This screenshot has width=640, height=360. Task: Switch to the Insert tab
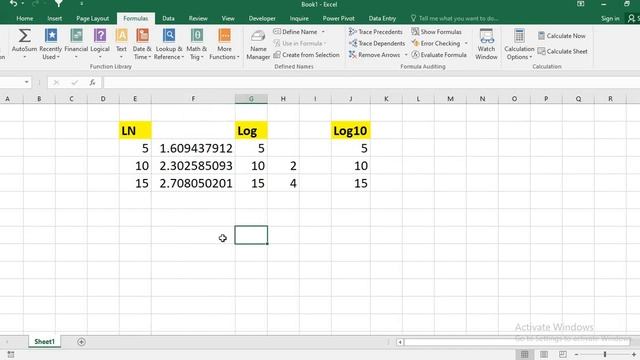pyautogui.click(x=55, y=18)
